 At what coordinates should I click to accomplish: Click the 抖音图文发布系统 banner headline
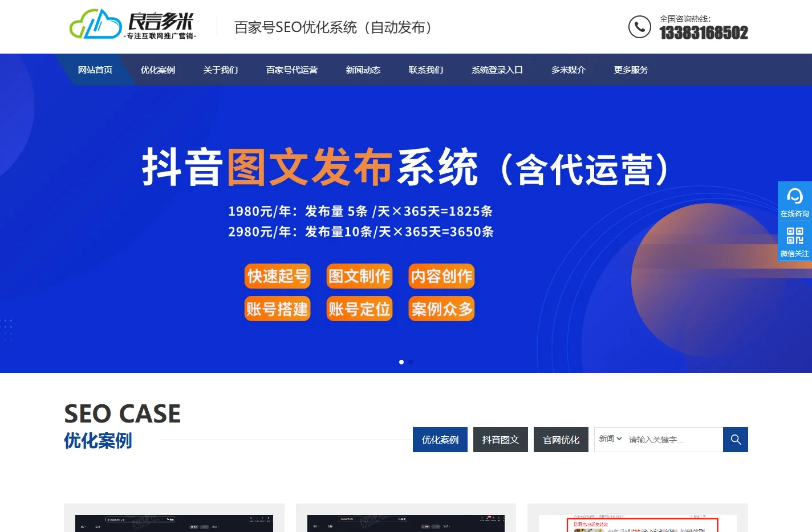[x=310, y=167]
